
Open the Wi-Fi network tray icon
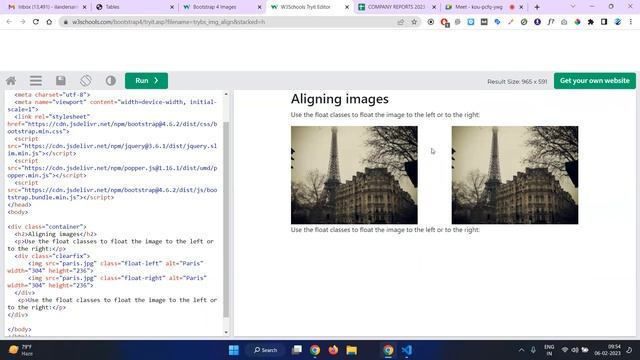(x=565, y=350)
